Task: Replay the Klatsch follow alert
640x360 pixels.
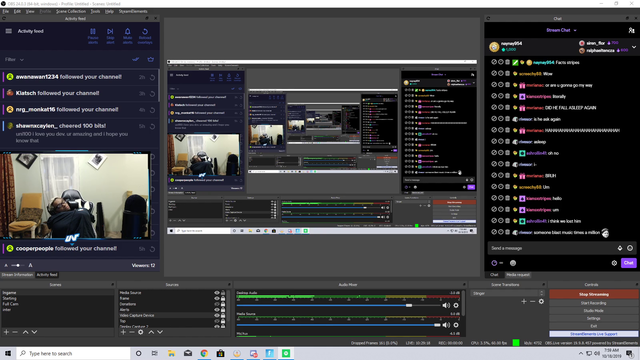Action: (x=152, y=93)
